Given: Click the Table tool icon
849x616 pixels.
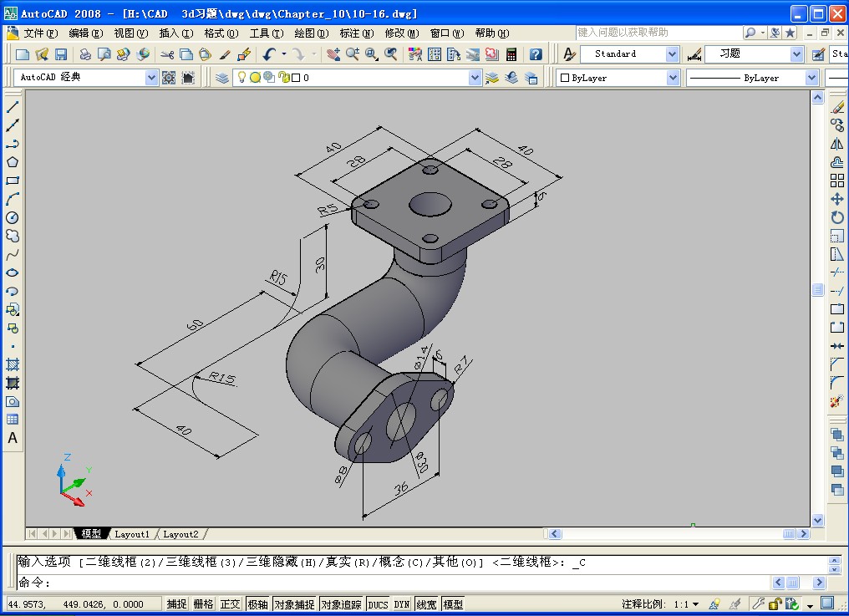Looking at the screenshot, I should (x=13, y=420).
